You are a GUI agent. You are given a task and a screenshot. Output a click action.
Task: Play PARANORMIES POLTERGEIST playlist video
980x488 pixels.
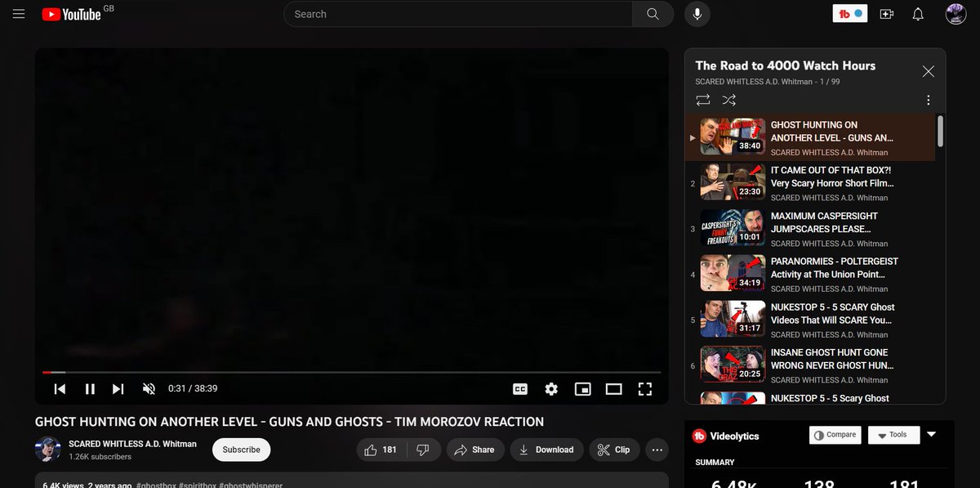(x=810, y=274)
